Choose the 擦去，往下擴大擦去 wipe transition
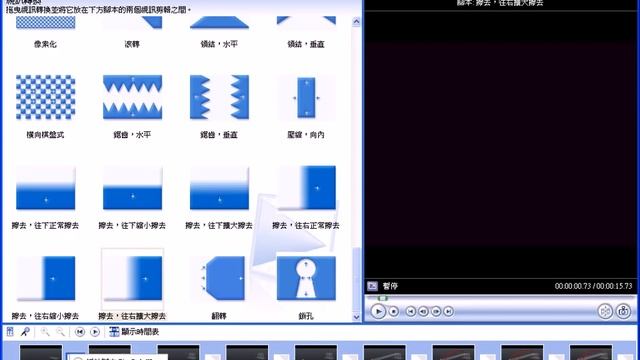The width and height of the screenshot is (640, 360). coord(219,188)
